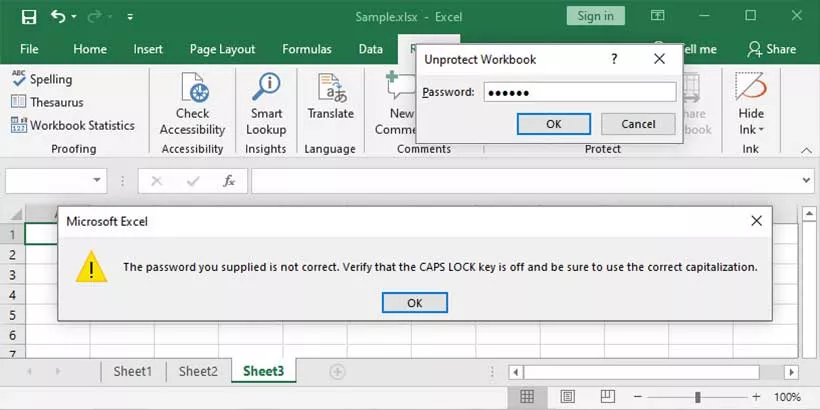Open Workbook Statistics

(73, 126)
